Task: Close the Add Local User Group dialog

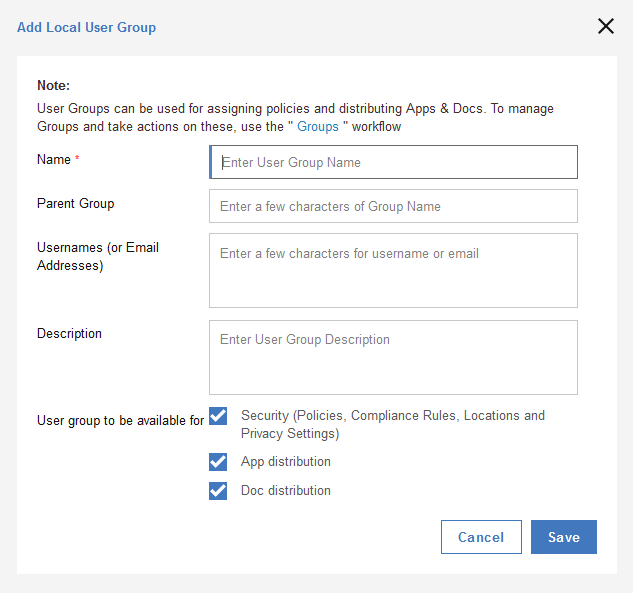Action: click(x=606, y=26)
